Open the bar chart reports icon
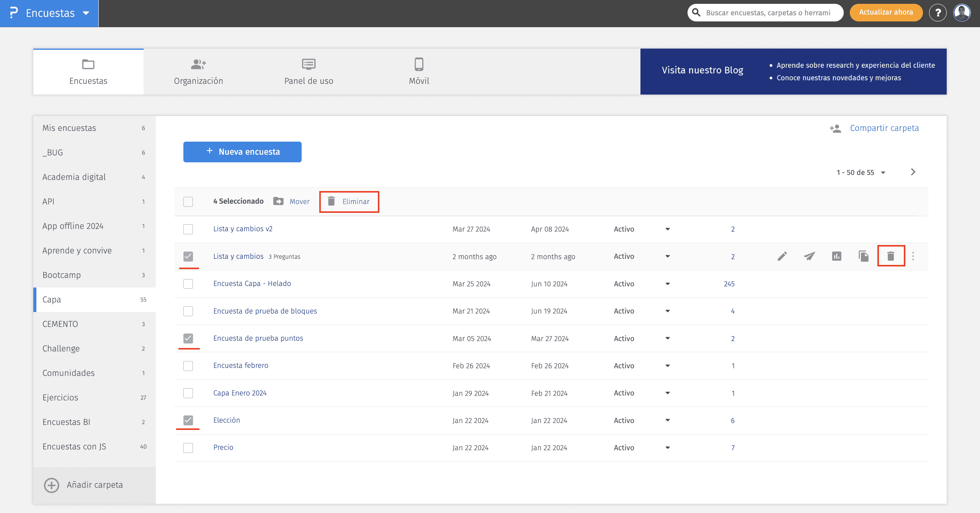Viewport: 980px width, 513px height. click(836, 256)
